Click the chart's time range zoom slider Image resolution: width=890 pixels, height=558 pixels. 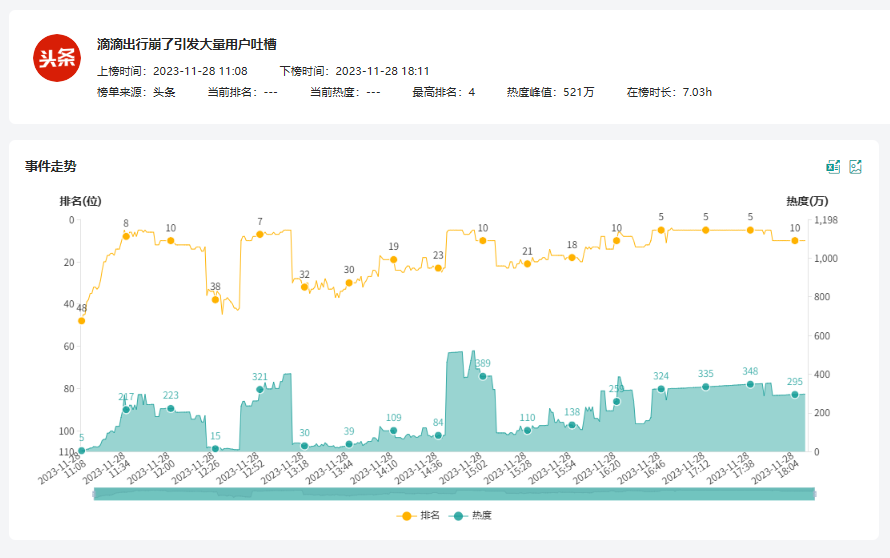click(455, 494)
